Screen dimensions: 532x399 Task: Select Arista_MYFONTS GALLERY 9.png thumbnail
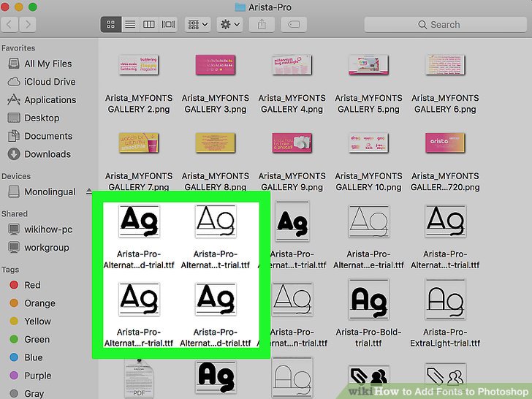(x=292, y=142)
